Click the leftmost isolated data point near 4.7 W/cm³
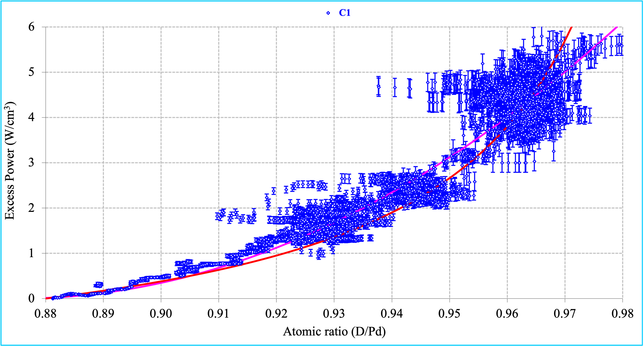Screen dimensions: 644x346 coord(378,86)
